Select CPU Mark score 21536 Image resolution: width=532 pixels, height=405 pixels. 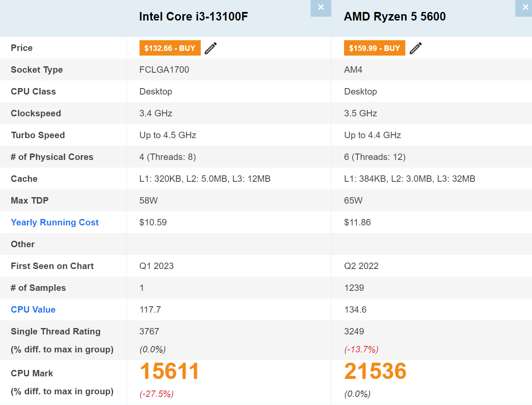375,371
